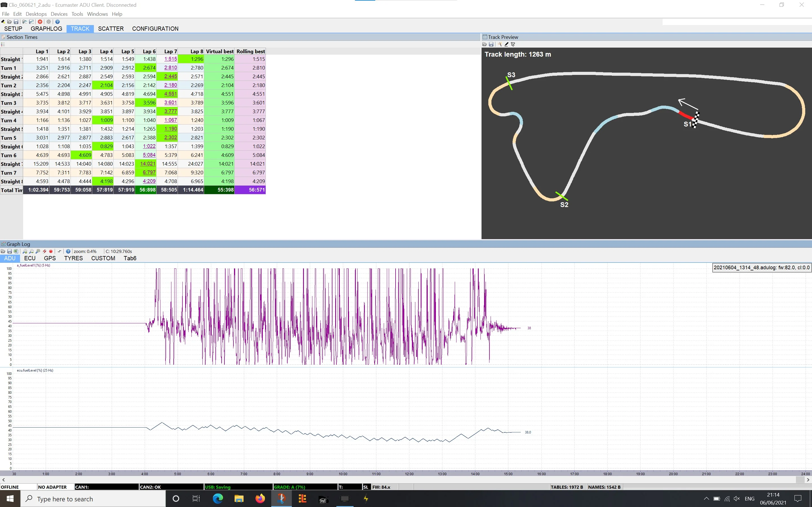Click the track outline shape icon

click(x=513, y=44)
